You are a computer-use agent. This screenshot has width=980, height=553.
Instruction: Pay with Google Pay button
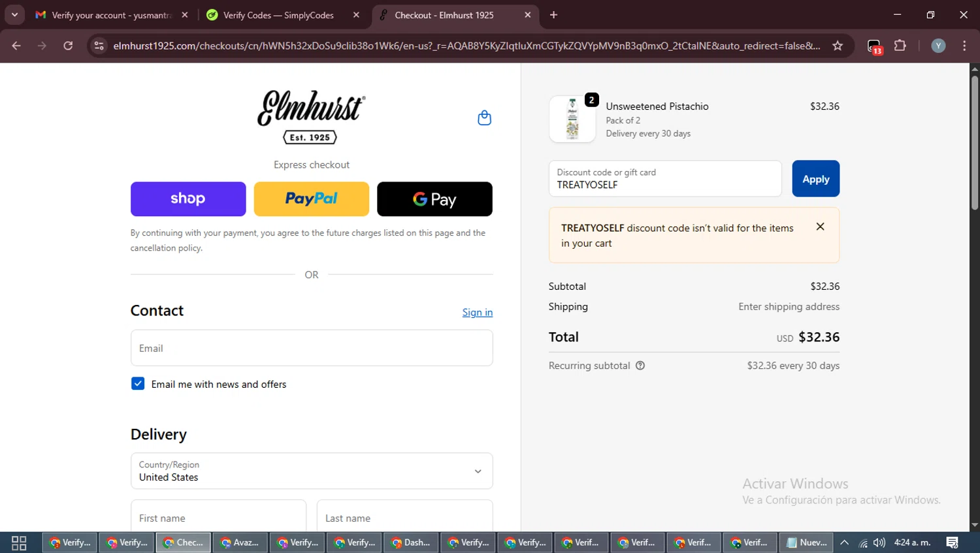434,199
